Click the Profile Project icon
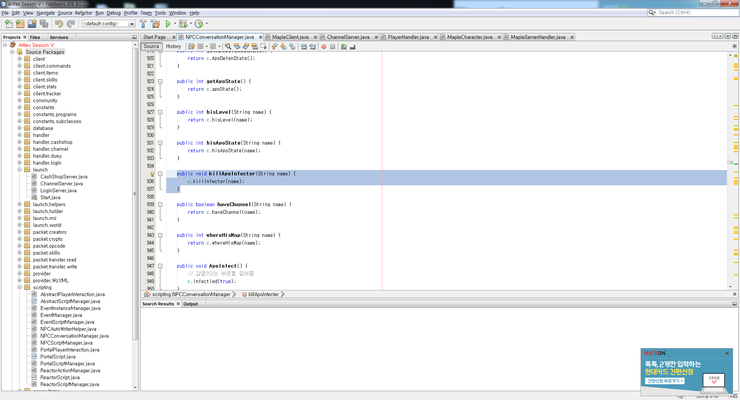 click(x=199, y=24)
